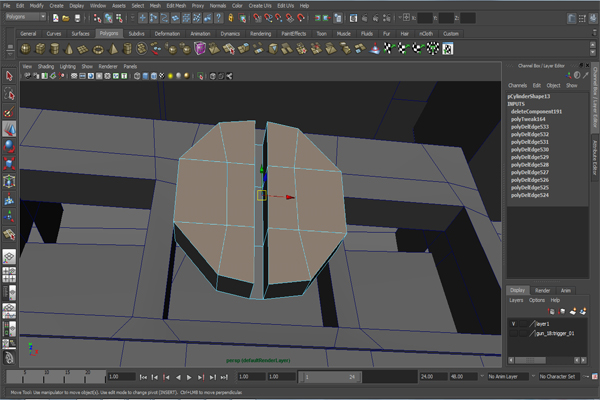Switch to the Rendering shelf tab
This screenshot has height=400, width=600.
coord(260,34)
